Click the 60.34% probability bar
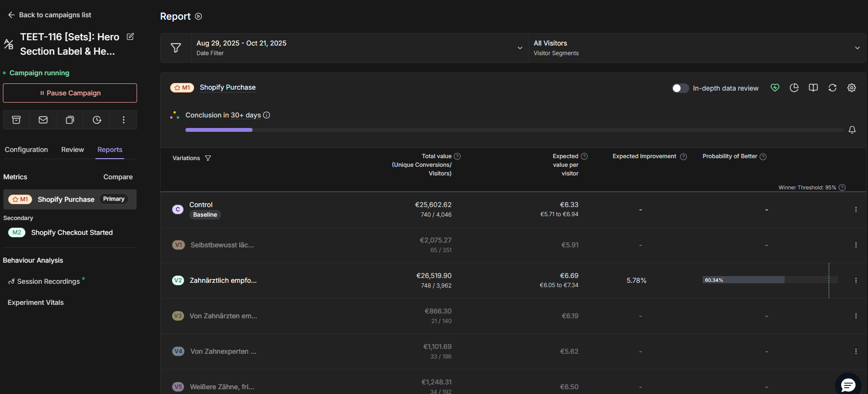Viewport: 868px width, 394px height. (770, 280)
